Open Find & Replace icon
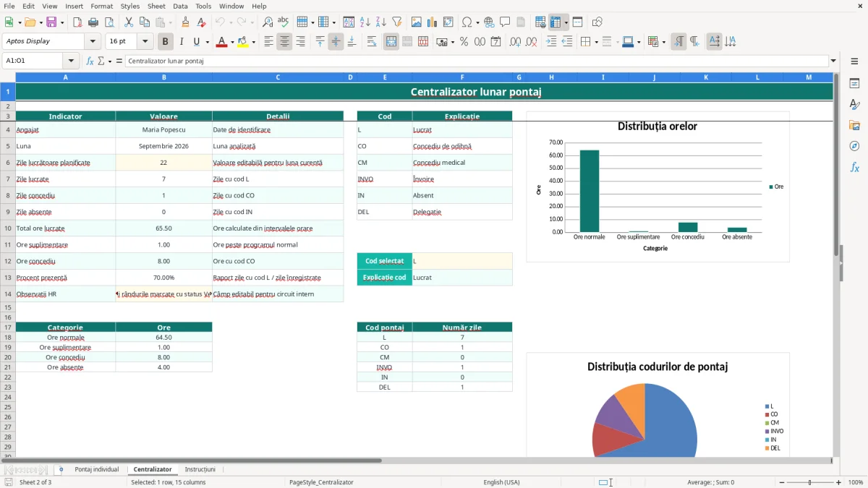The height and width of the screenshot is (488, 868). [x=268, y=22]
